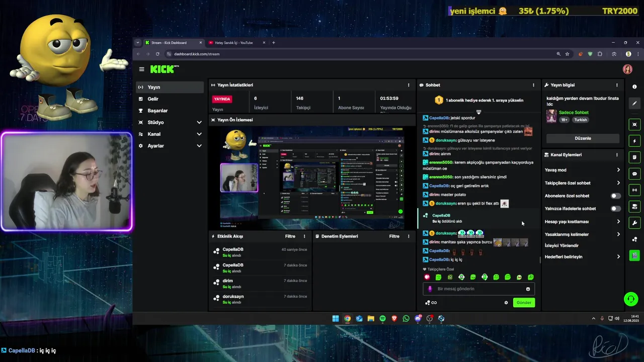Viewport: 644px width, 362px height.
Task: Open the browser tab search dropdown
Action: (x=138, y=43)
